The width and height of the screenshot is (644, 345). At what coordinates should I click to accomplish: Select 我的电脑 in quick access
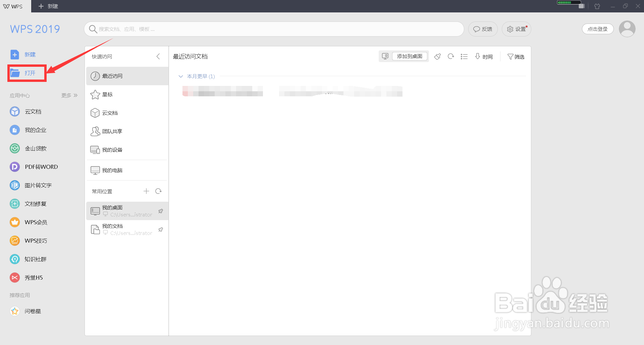[127, 170]
